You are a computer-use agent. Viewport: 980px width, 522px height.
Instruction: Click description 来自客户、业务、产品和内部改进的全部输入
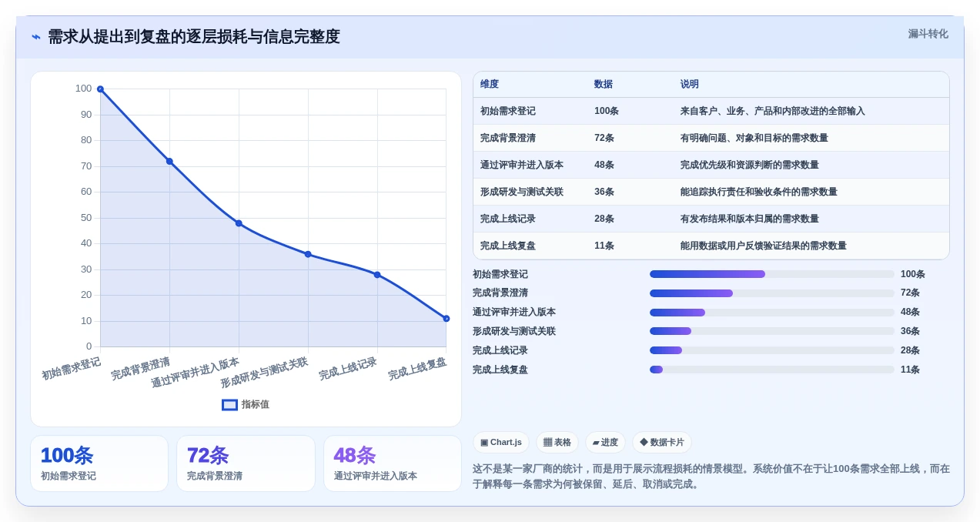[773, 112]
